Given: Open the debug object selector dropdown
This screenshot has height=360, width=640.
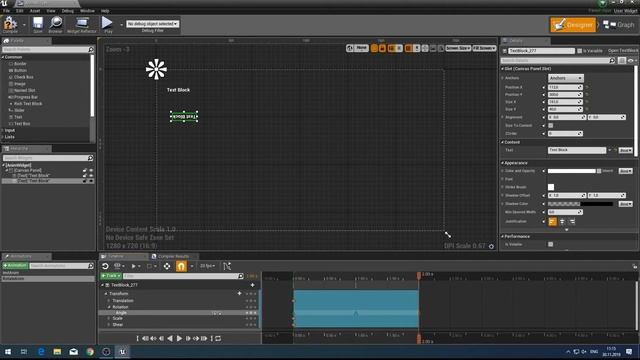Looking at the screenshot, I should pos(152,24).
